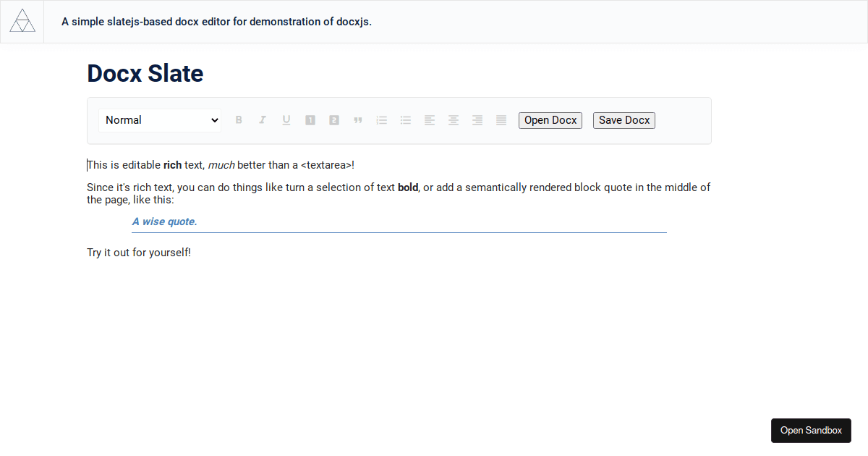Create a numbered list
This screenshot has width=868, height=456.
pyautogui.click(x=382, y=120)
